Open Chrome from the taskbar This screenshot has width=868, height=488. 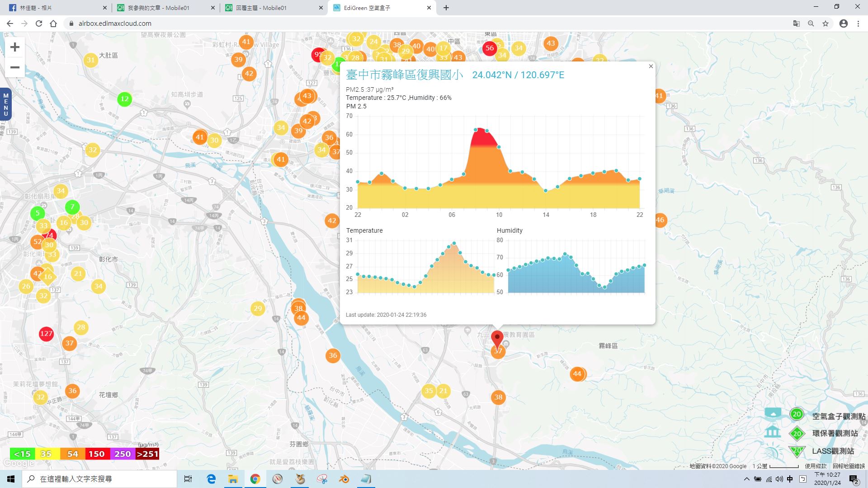click(255, 479)
